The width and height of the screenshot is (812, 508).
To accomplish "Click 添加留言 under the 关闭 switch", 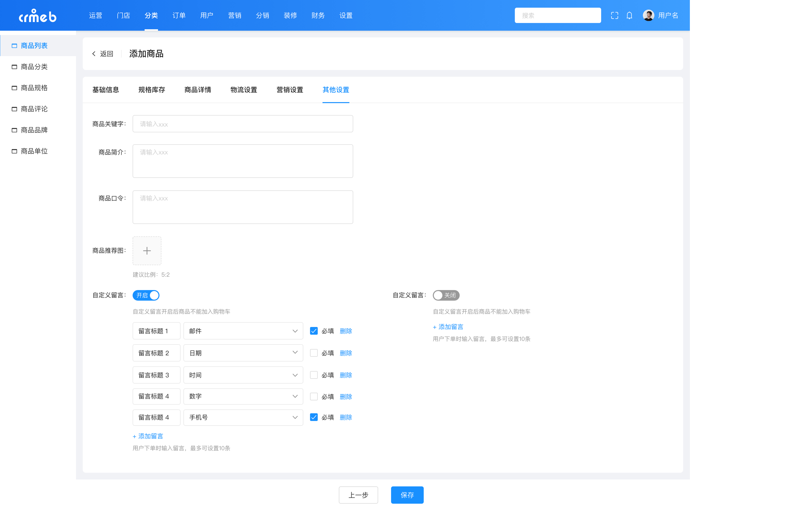I will [448, 327].
